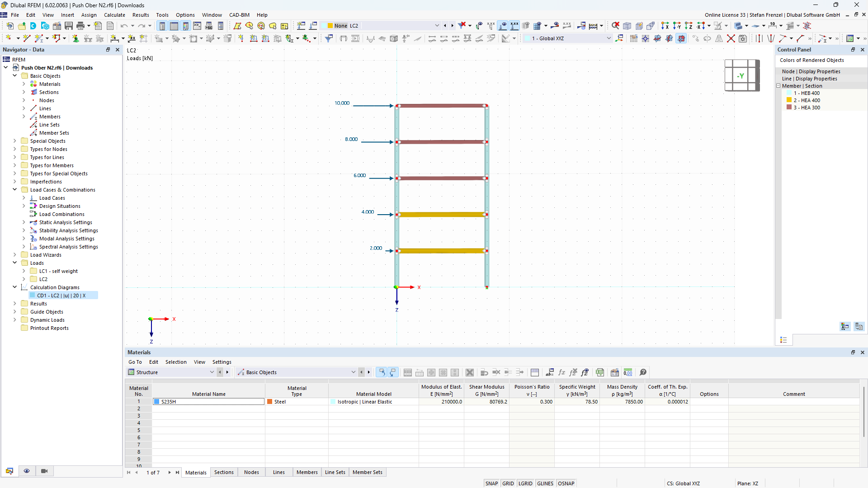Expand the Materials tree node
This screenshot has height=488, width=868.
[24, 84]
